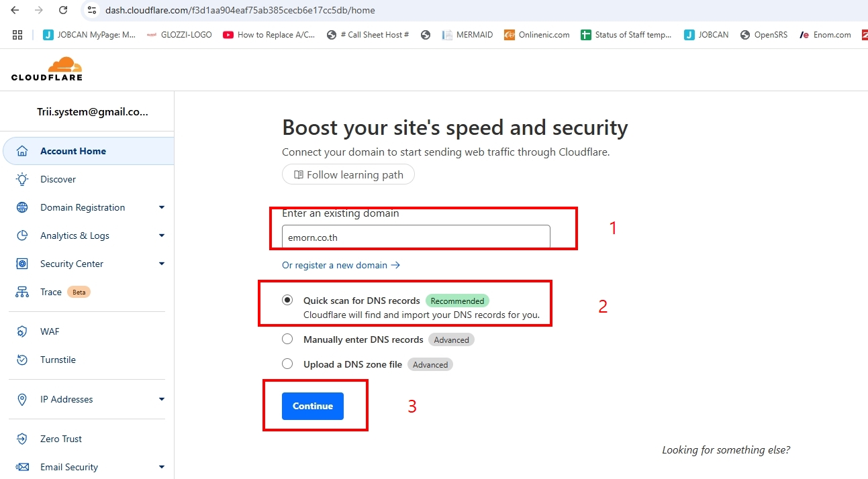Open # Call Sheet Host # bookmark
This screenshot has width=868, height=479.
click(368, 35)
